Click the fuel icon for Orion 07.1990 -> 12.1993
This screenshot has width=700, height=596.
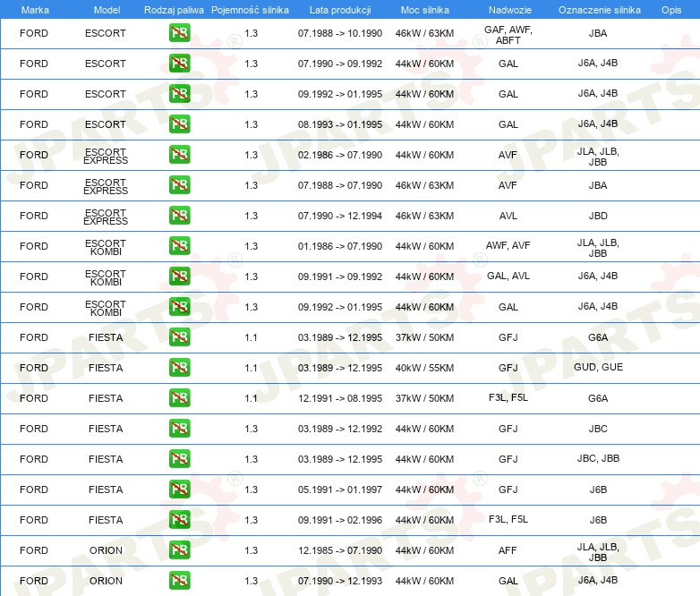(179, 581)
